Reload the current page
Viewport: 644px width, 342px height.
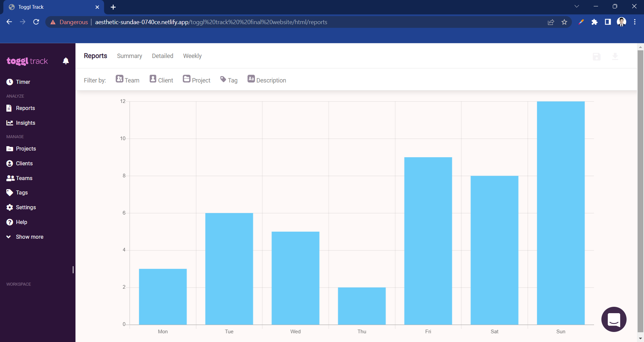point(36,22)
